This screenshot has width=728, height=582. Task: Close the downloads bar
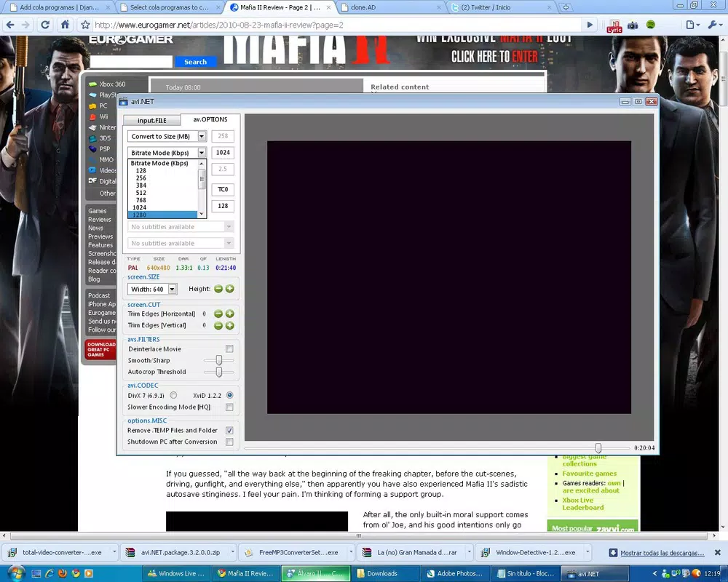pyautogui.click(x=717, y=552)
